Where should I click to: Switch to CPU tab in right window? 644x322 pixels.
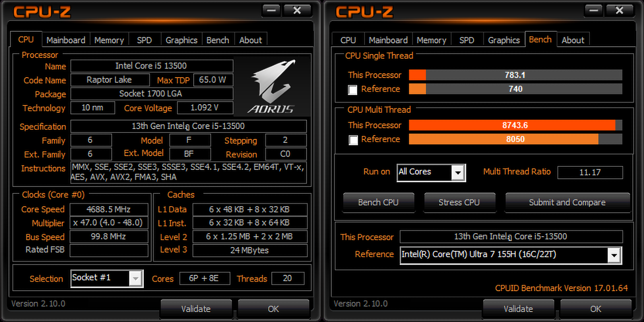(348, 40)
